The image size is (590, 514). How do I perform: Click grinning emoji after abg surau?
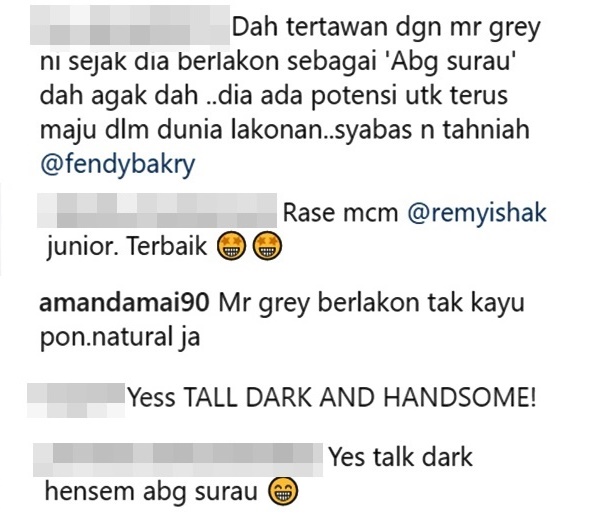tap(283, 492)
